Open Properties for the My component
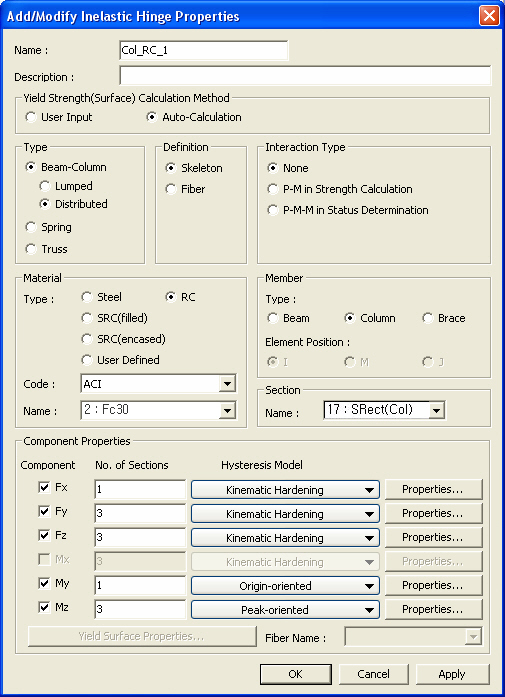This screenshot has height=697, width=505. (x=433, y=585)
